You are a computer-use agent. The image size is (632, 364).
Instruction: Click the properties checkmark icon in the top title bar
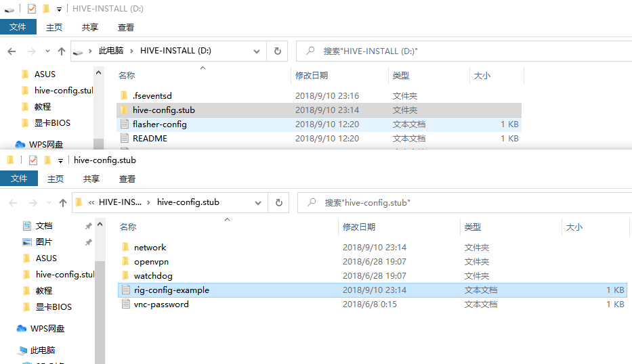[31, 9]
